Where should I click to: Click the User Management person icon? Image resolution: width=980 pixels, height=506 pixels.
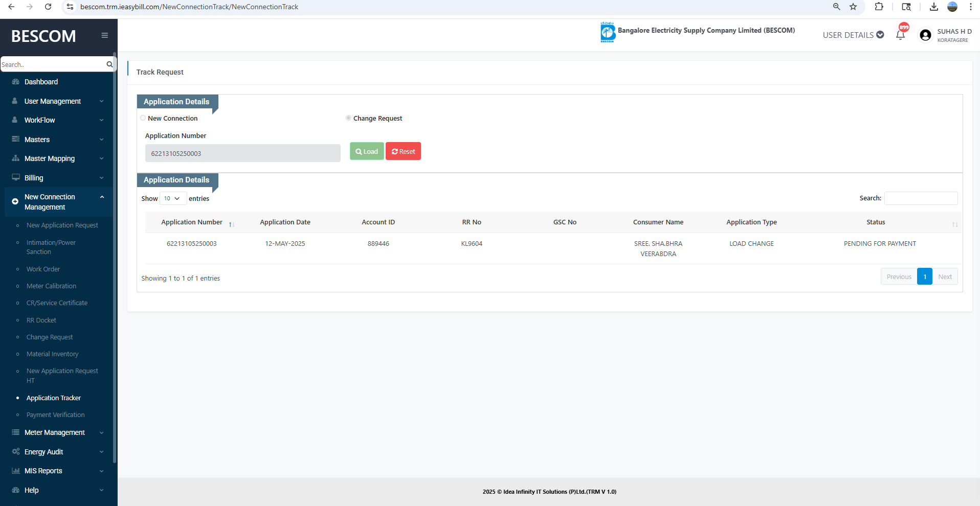(15, 101)
